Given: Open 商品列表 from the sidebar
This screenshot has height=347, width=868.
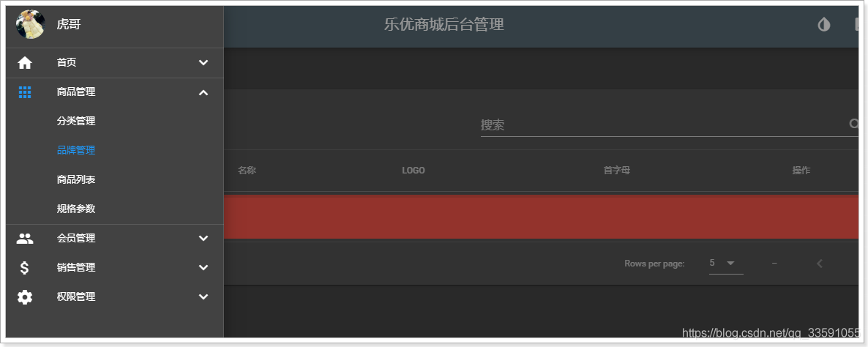Looking at the screenshot, I should click(76, 180).
